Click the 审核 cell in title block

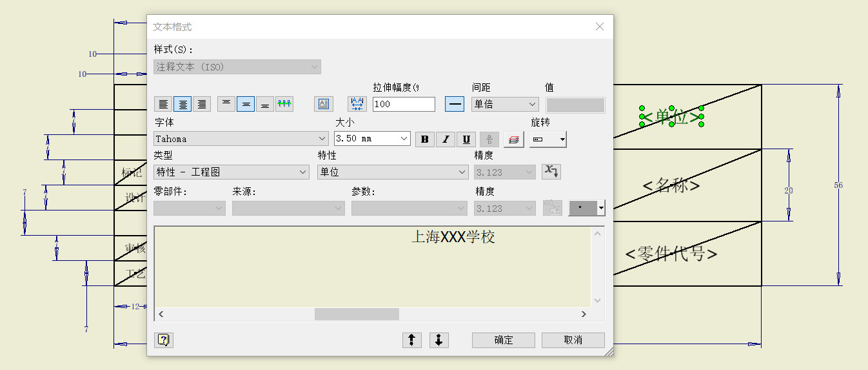tap(134, 248)
